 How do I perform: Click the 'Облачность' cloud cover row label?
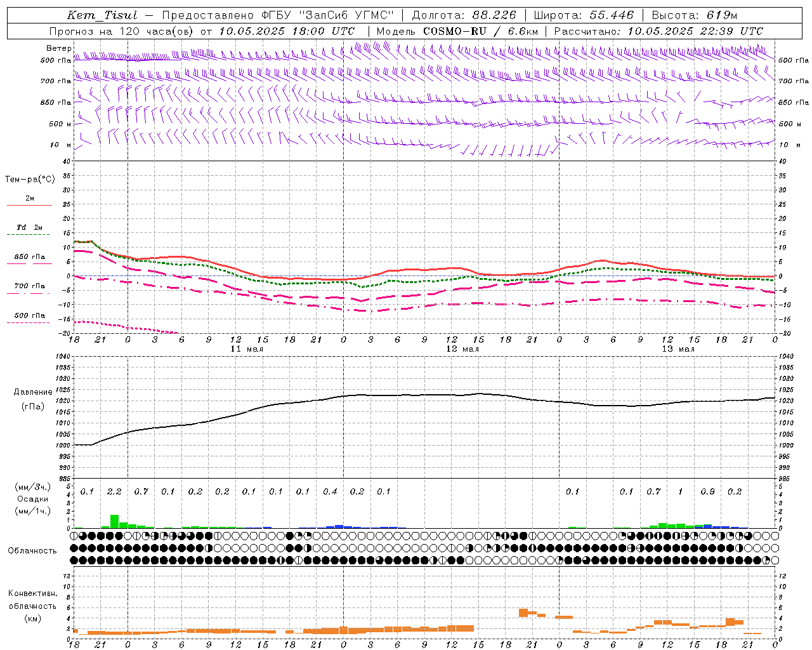(32, 550)
